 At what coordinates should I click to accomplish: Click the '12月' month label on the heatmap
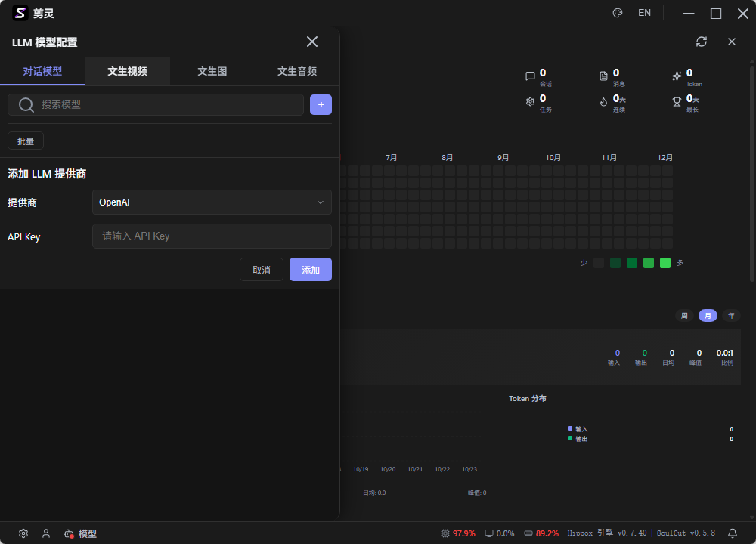pos(665,158)
